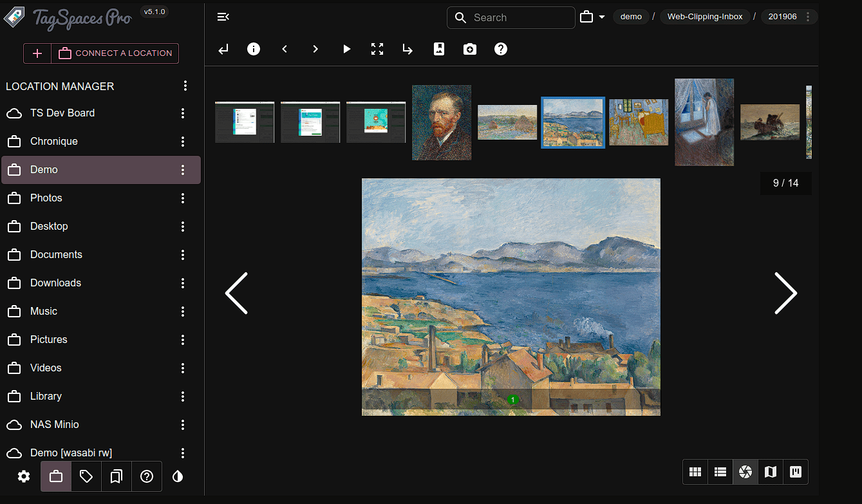Open the Videos location

coord(101,368)
